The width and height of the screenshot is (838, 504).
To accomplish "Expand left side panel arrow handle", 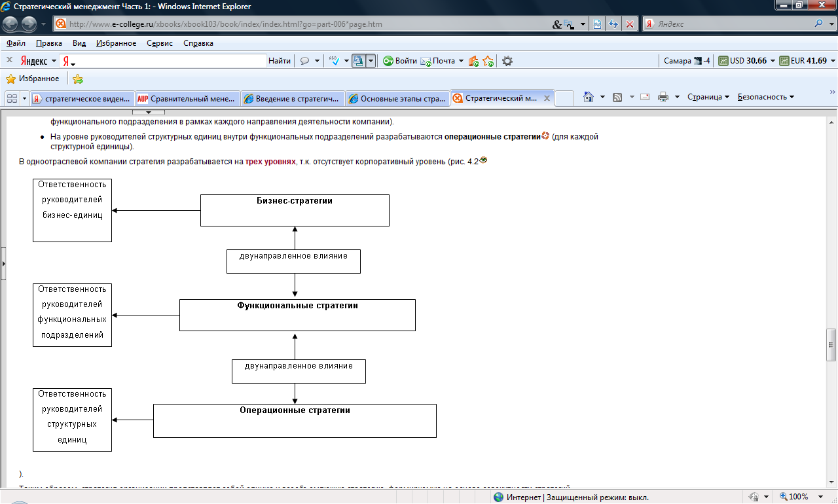I will [x=3, y=263].
